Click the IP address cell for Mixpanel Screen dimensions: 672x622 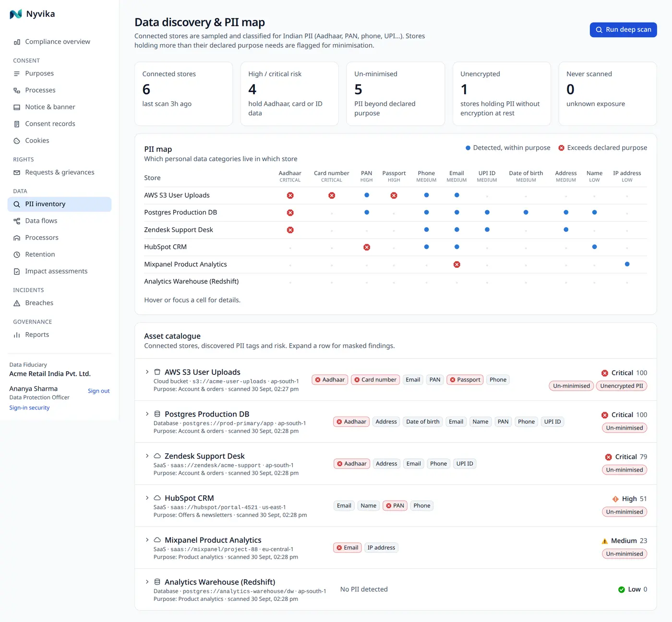point(627,264)
